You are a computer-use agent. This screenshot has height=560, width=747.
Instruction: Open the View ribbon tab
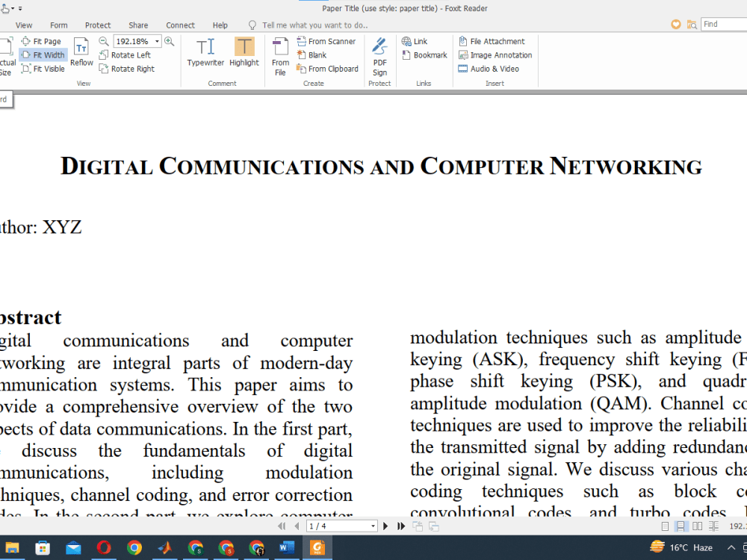point(24,25)
